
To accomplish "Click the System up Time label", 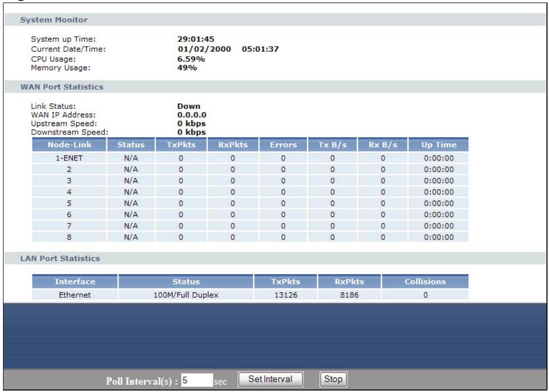I will [x=63, y=39].
